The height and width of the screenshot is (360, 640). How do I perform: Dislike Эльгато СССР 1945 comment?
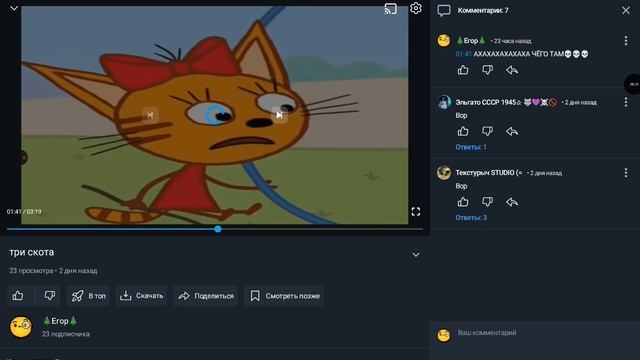487,131
